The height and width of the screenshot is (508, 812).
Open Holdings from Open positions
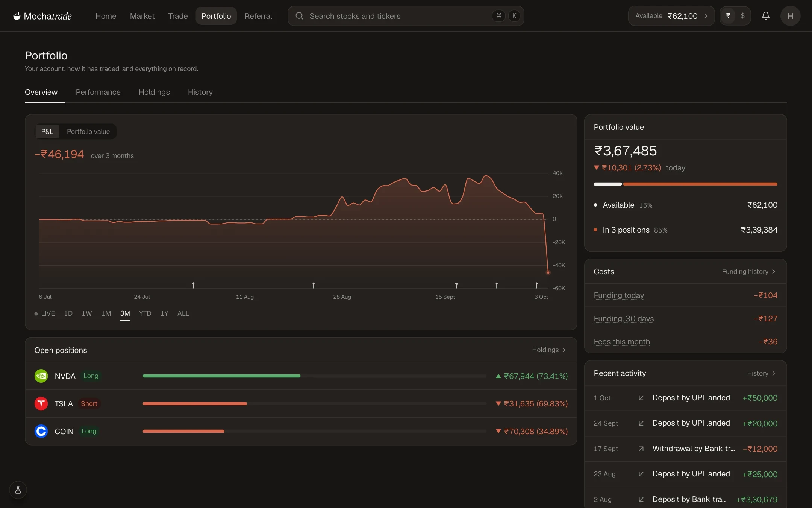(549, 350)
